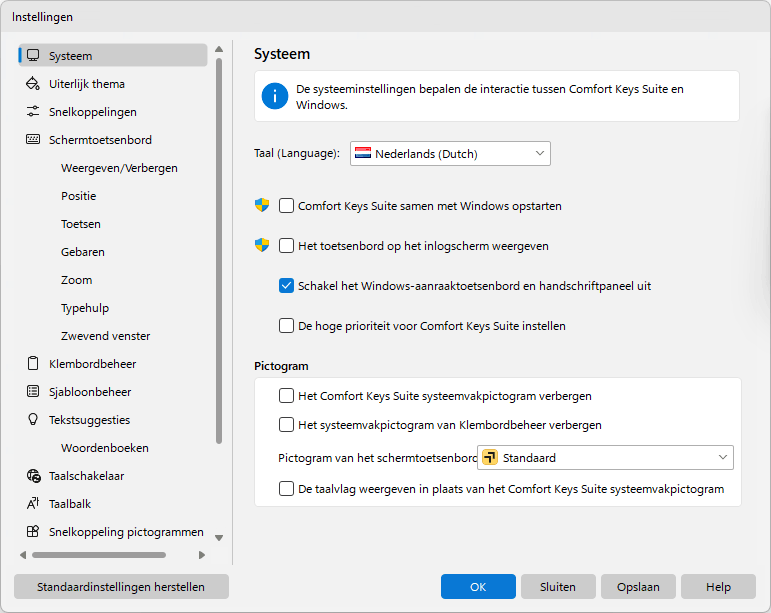Select Woordenboeken sub-item
This screenshot has height=613, width=771.
(105, 448)
